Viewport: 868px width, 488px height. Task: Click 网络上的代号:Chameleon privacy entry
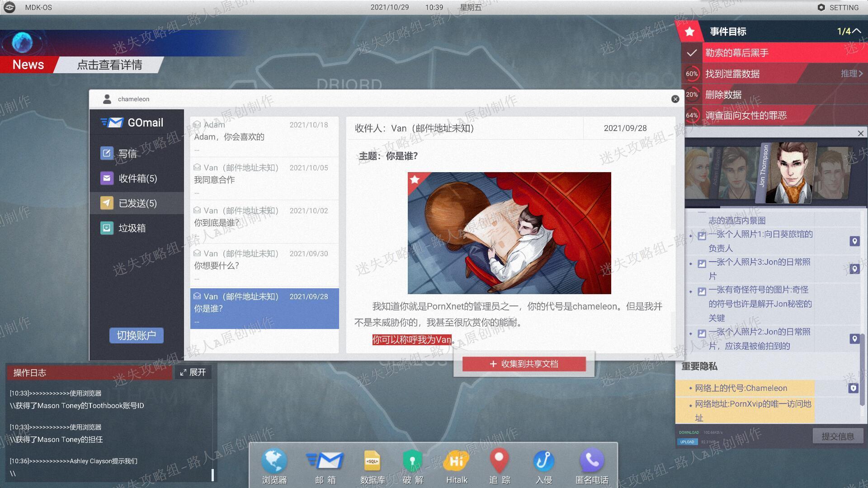745,388
